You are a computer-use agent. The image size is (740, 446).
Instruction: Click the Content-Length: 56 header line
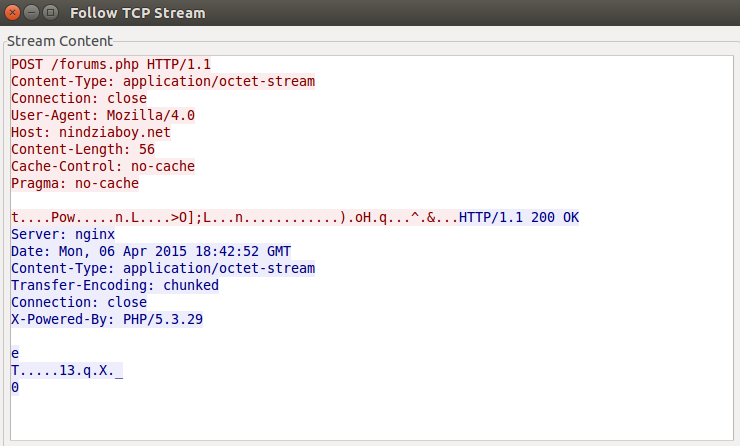click(x=83, y=150)
